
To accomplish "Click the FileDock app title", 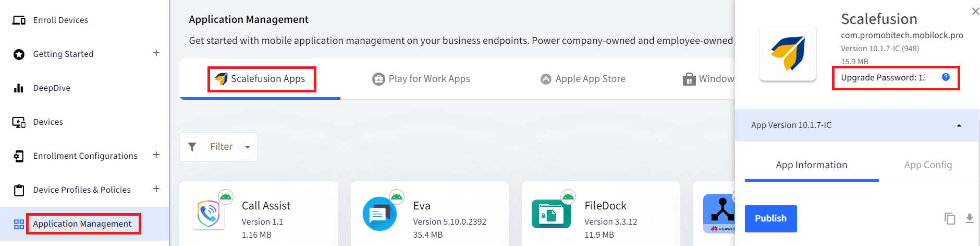I will 605,206.
